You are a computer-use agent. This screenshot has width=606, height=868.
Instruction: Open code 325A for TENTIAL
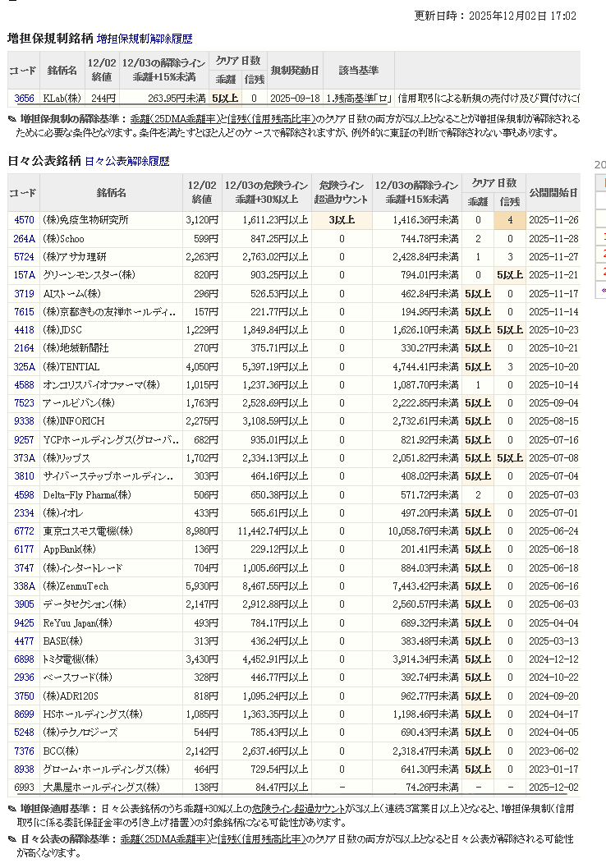pyautogui.click(x=24, y=366)
